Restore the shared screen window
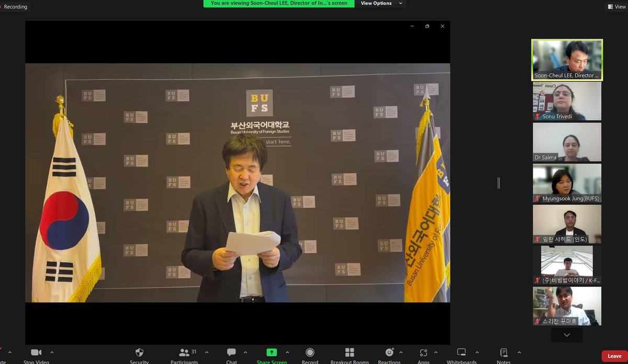 (427, 26)
